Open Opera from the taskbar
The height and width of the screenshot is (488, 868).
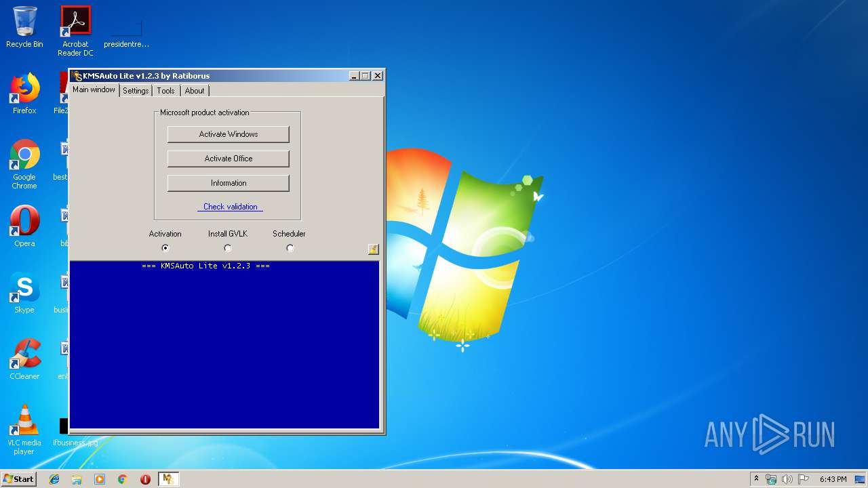145,479
